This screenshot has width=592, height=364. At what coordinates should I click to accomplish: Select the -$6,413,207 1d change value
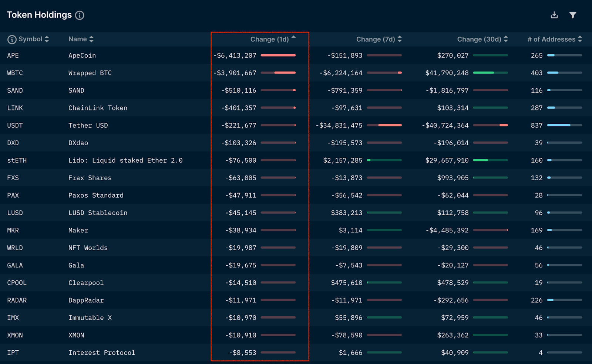tap(235, 55)
